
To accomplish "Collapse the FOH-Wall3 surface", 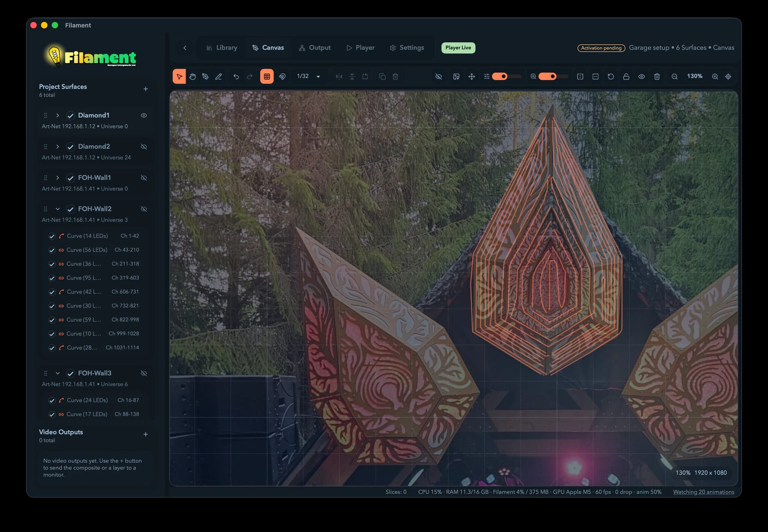I will pyautogui.click(x=58, y=373).
